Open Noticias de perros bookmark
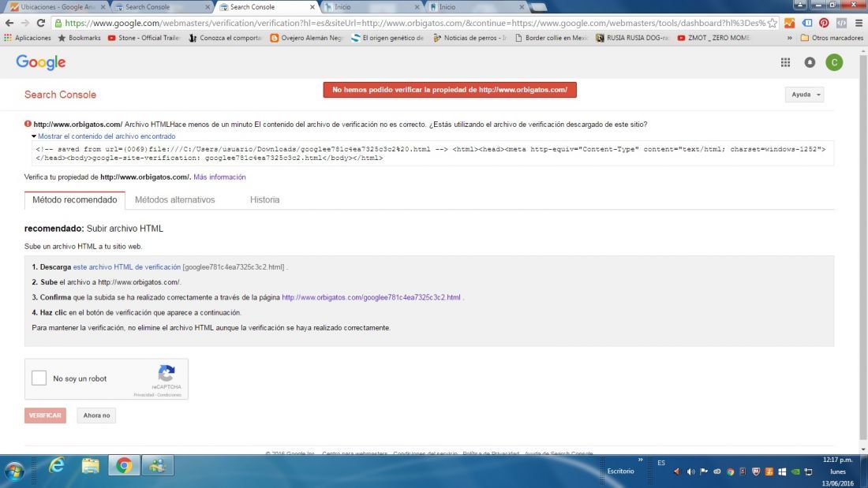This screenshot has width=868, height=488. pos(470,38)
